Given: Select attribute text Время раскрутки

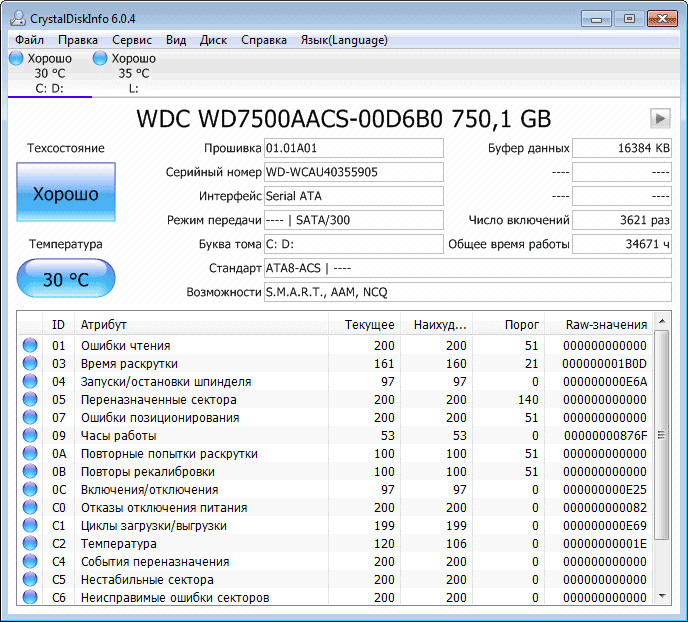Looking at the screenshot, I should coord(129,364).
